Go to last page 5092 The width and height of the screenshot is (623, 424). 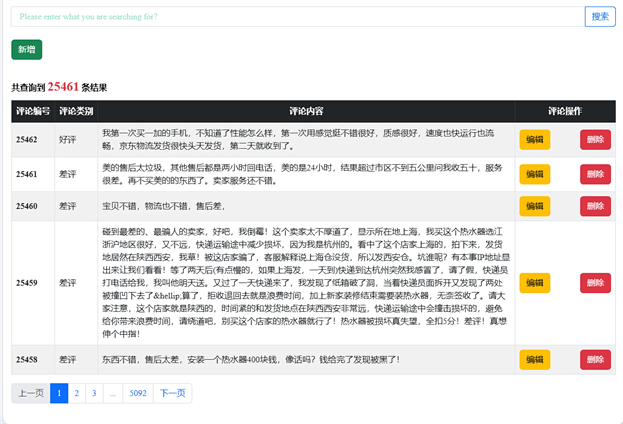point(137,393)
